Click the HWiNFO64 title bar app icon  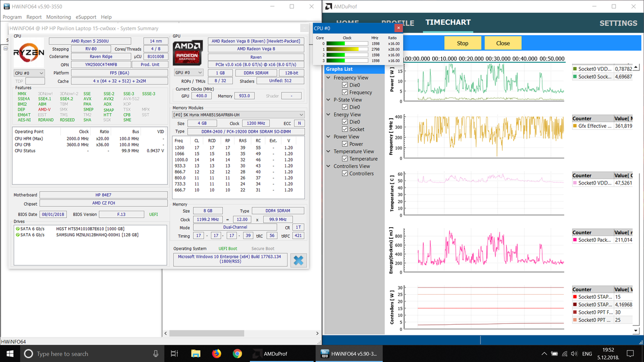[6, 7]
